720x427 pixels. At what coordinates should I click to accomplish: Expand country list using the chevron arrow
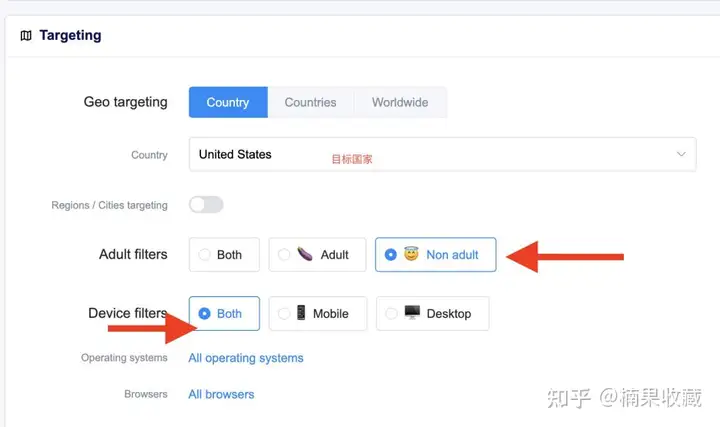pos(681,154)
